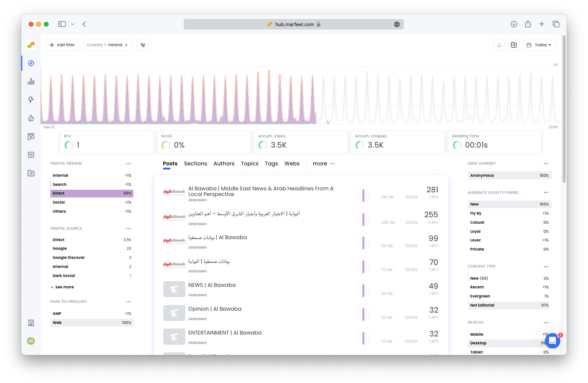Open the Intercom chat bubble
Screen dimensions: 588x383
(x=552, y=341)
